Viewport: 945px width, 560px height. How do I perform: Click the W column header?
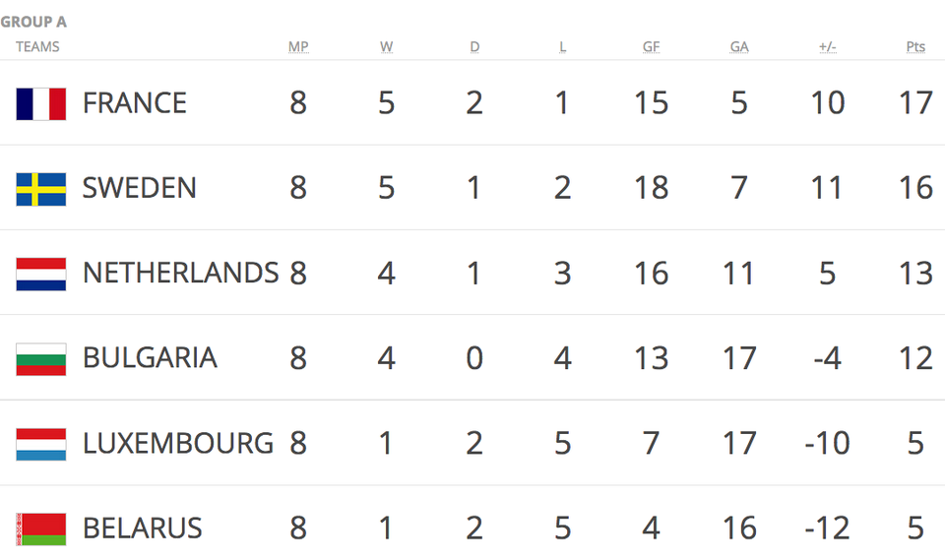coord(386,47)
